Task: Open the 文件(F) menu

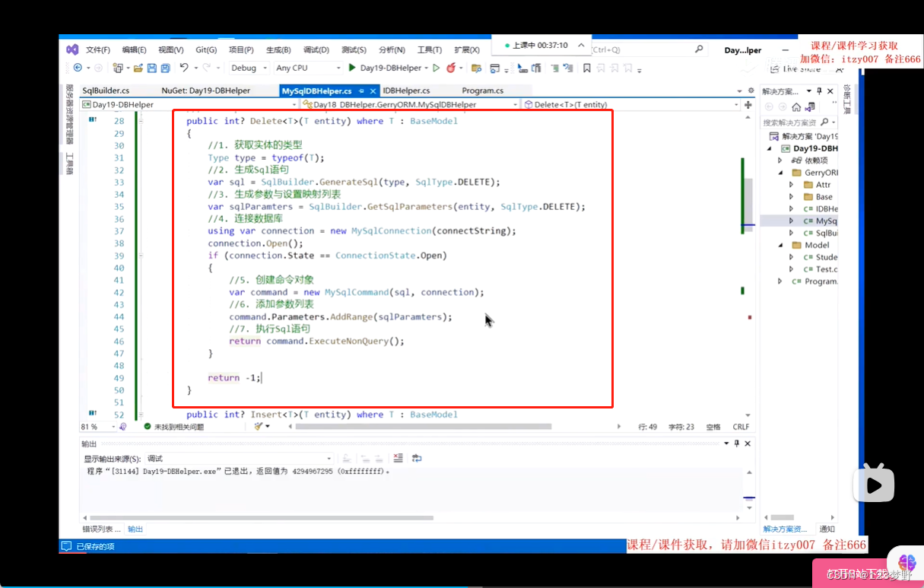Action: (98, 49)
